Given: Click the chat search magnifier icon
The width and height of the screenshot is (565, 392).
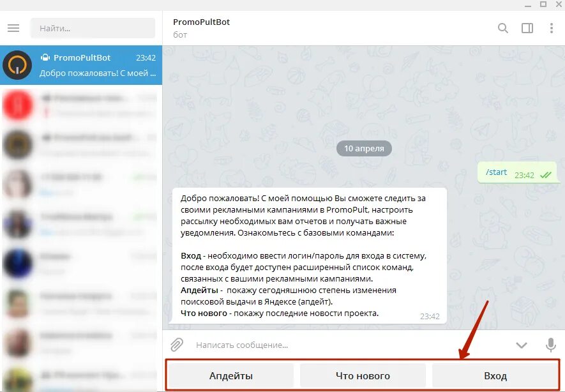Looking at the screenshot, I should click(x=503, y=28).
